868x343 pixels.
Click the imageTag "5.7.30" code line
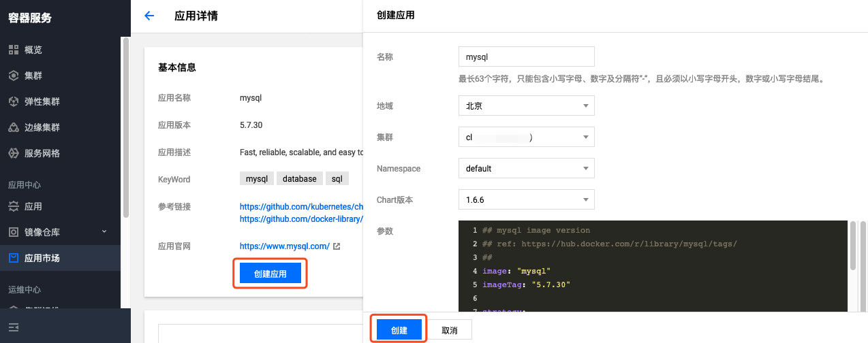pos(526,284)
